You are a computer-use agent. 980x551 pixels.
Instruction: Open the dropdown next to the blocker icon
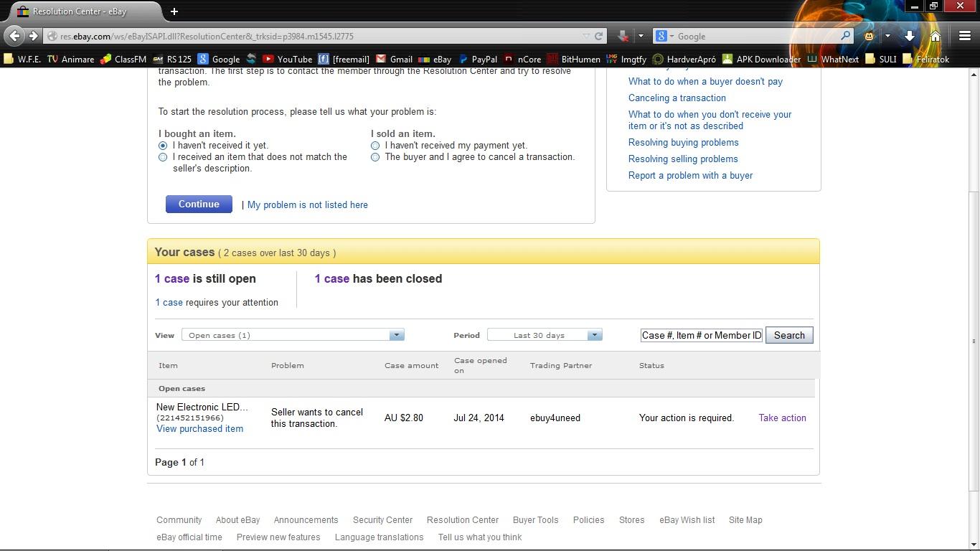point(641,36)
